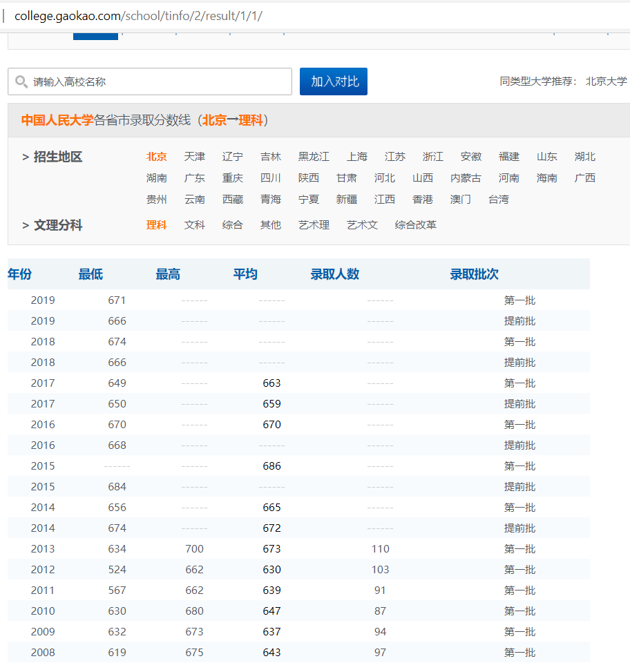Click the 2010 row maximum 680

pyautogui.click(x=195, y=611)
